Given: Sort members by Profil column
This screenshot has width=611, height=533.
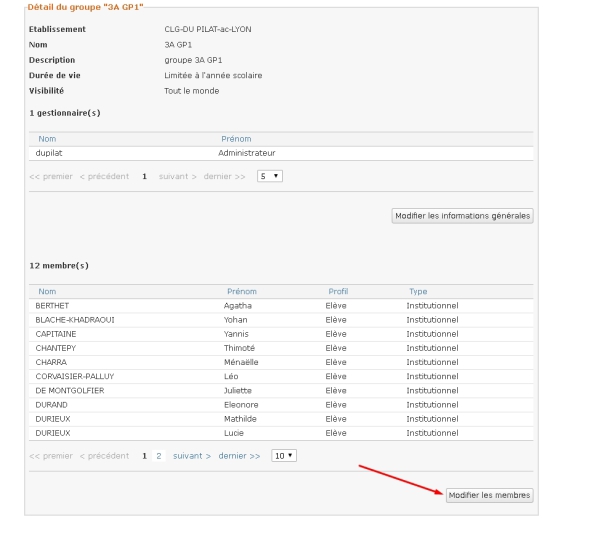Looking at the screenshot, I should (338, 291).
